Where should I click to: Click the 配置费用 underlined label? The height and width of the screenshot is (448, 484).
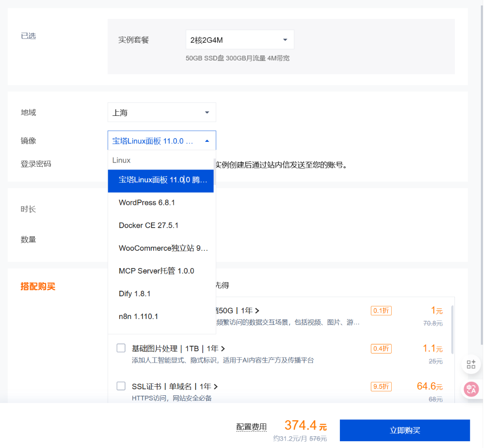tap(251, 427)
